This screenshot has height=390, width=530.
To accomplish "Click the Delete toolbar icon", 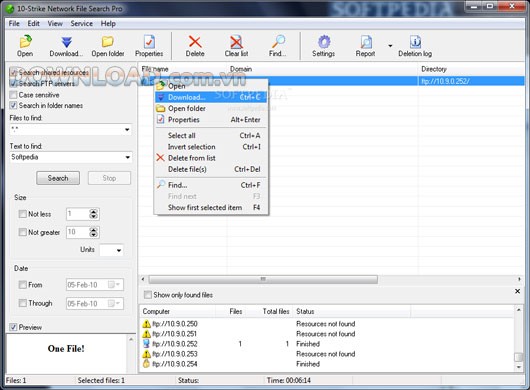I will [x=195, y=46].
